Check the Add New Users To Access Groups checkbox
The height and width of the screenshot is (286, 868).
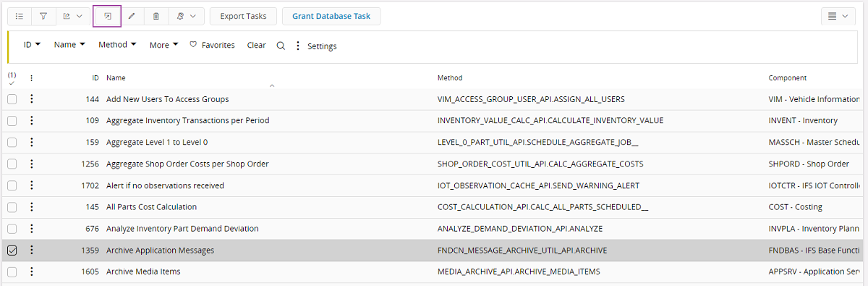12,99
